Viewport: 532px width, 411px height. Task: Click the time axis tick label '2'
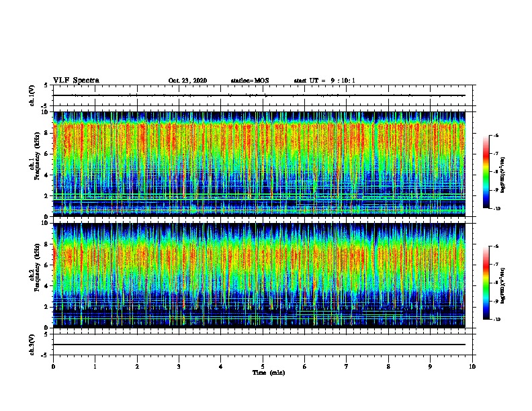coord(137,367)
